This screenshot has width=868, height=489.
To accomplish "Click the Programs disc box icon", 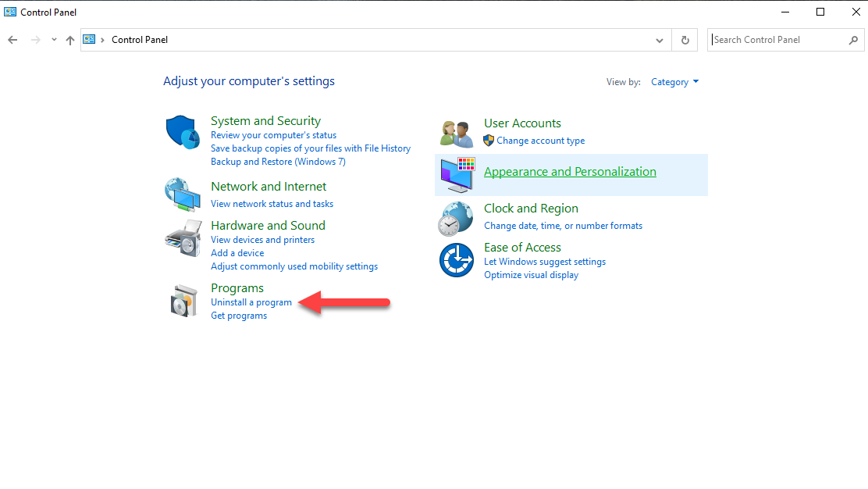I will click(183, 301).
